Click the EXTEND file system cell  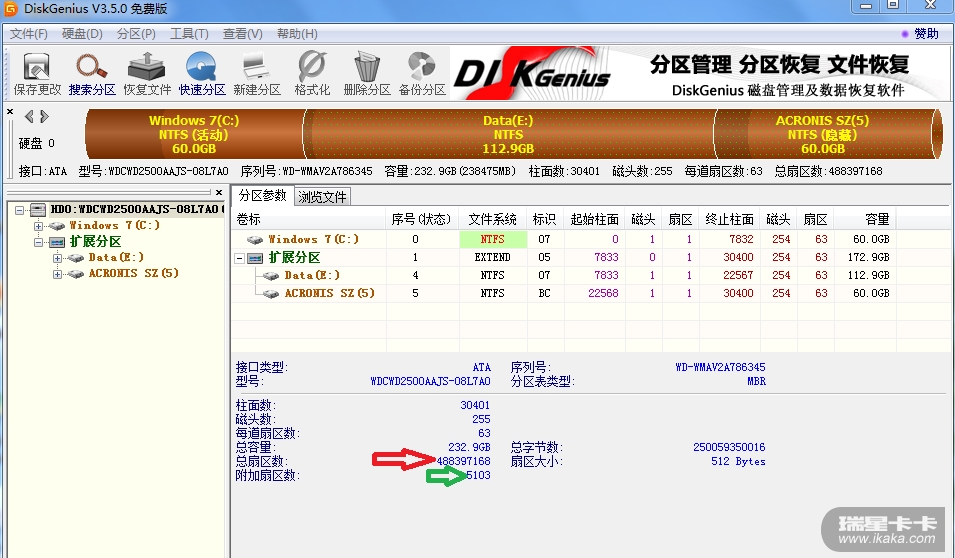click(x=493, y=258)
